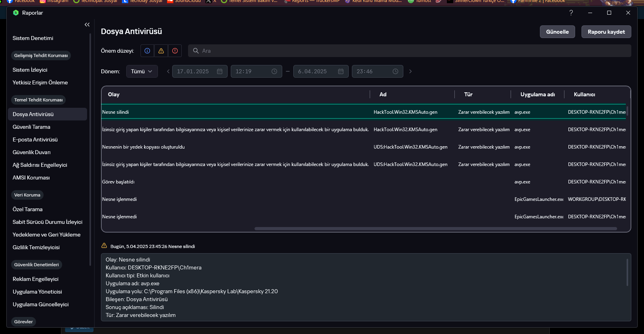The image size is (644, 334).
Task: Click the Ara search field
Action: [412, 51]
